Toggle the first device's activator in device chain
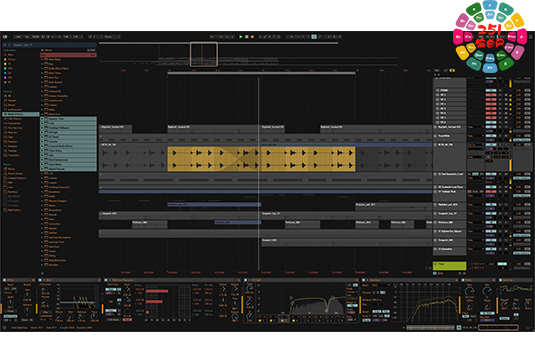Viewport: 535px width, 363px height. coord(4,280)
